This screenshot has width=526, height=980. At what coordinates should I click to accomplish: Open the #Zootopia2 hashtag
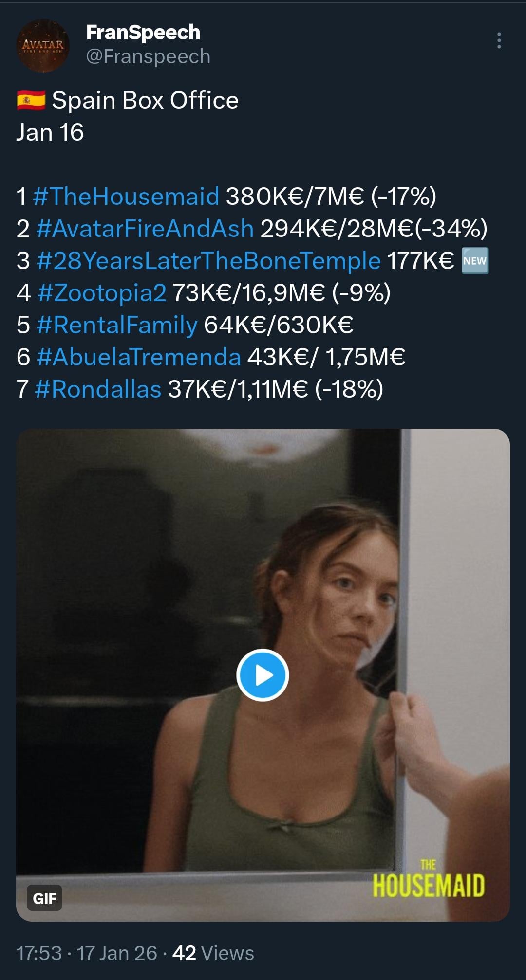(x=101, y=292)
